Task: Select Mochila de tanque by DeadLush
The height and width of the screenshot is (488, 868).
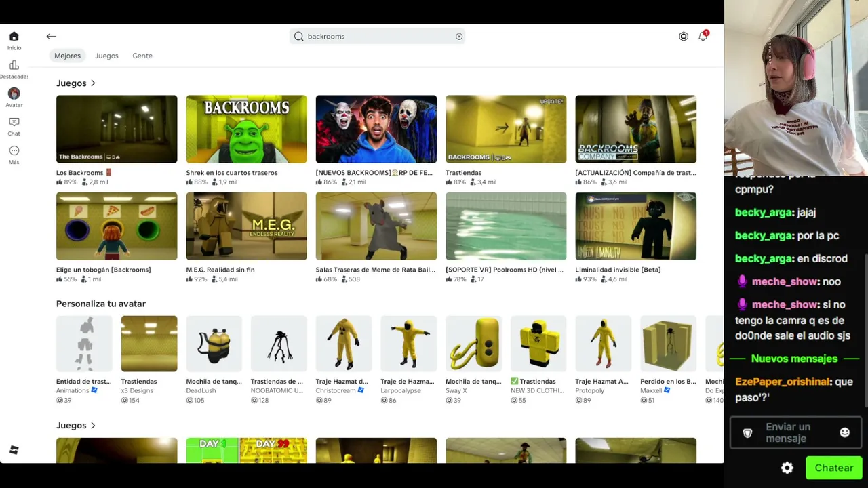Action: click(x=214, y=344)
